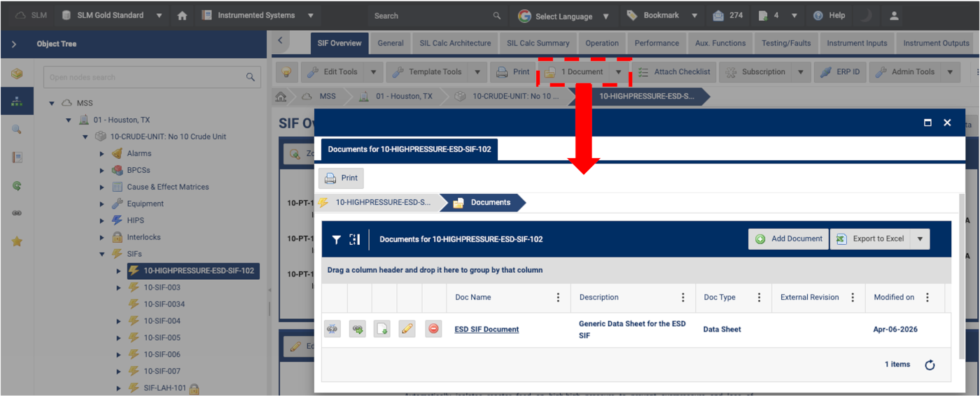Refresh the documents grid

930,365
